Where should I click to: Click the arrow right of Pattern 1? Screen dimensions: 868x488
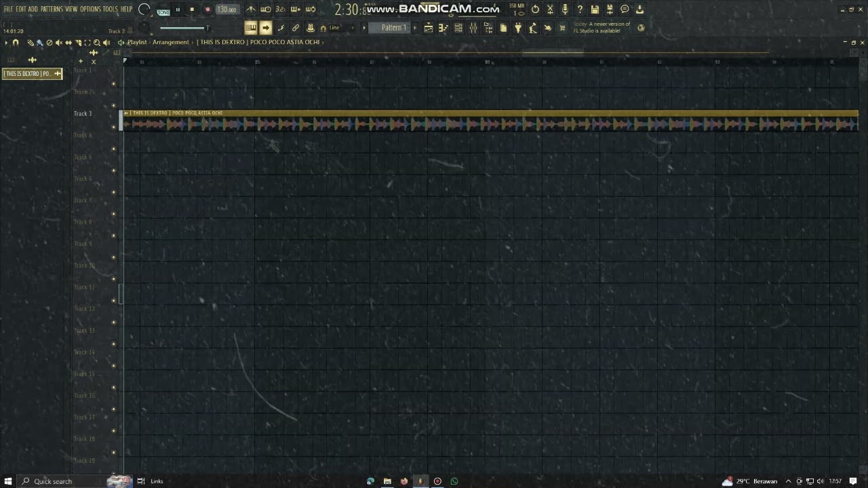pos(414,28)
